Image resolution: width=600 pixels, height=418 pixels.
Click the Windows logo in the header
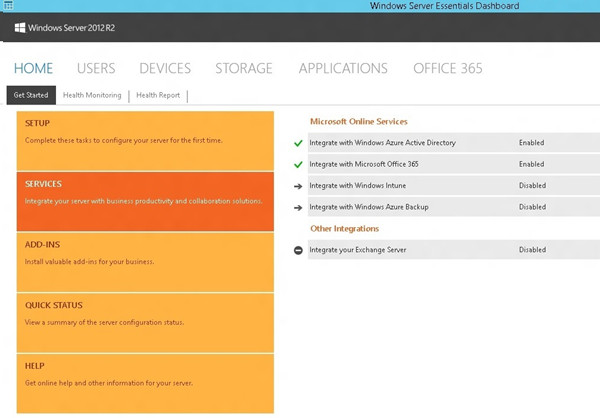(x=20, y=28)
